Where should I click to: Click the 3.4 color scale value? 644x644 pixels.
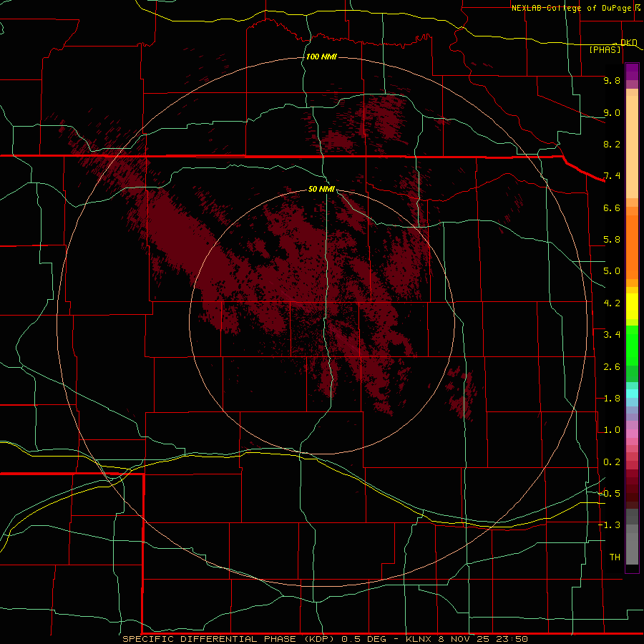pyautogui.click(x=612, y=335)
